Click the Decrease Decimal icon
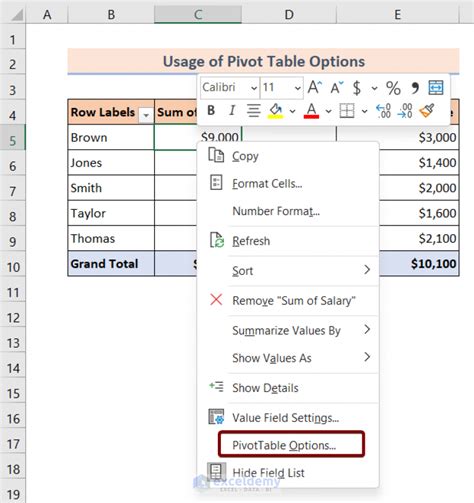Screen dimensions: 474x503 (x=405, y=111)
